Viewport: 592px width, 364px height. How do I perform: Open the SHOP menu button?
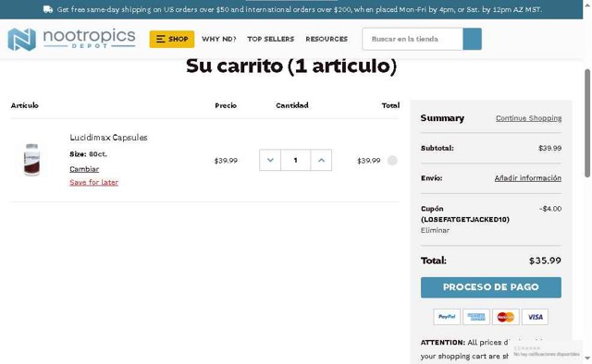click(x=172, y=39)
